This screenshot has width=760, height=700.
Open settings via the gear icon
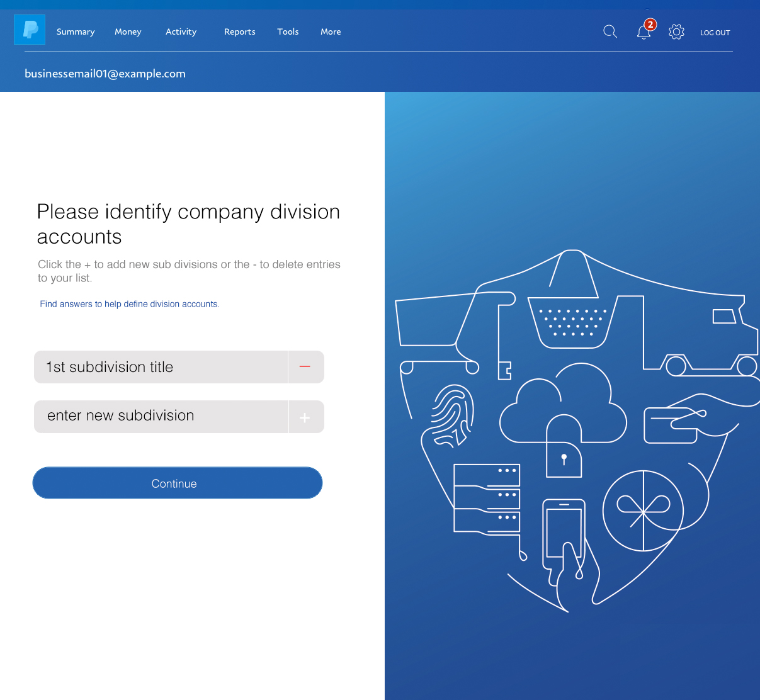pyautogui.click(x=676, y=32)
